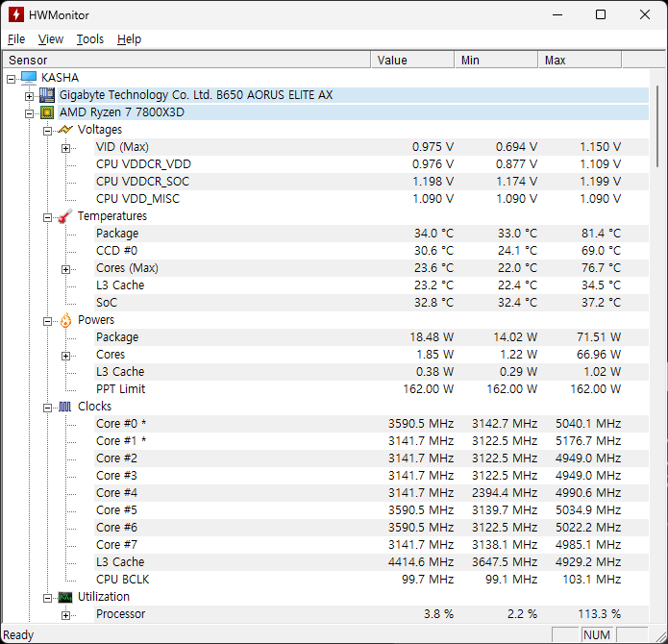This screenshot has height=644, width=668.
Task: Click the Value column header
Action: click(412, 60)
